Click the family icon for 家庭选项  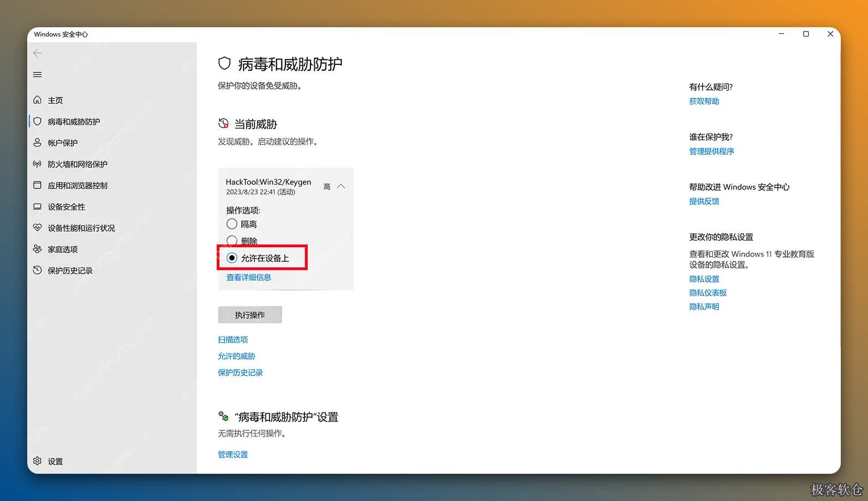[38, 249]
